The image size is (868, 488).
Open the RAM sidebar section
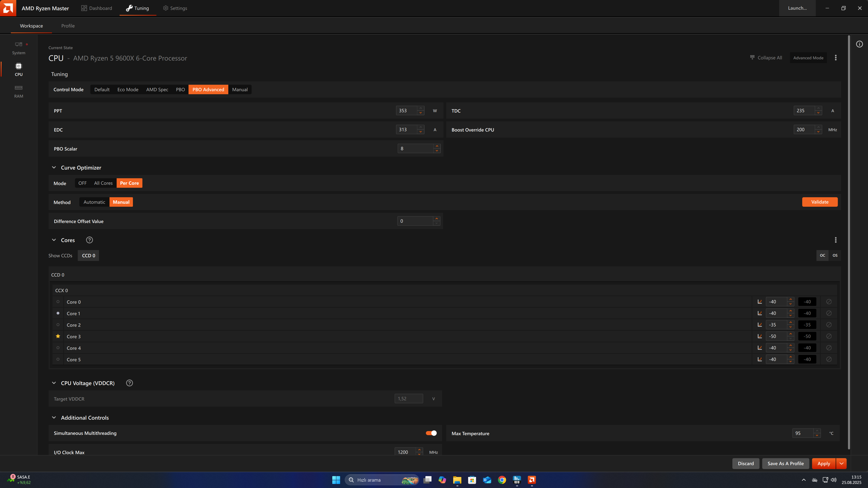19,91
